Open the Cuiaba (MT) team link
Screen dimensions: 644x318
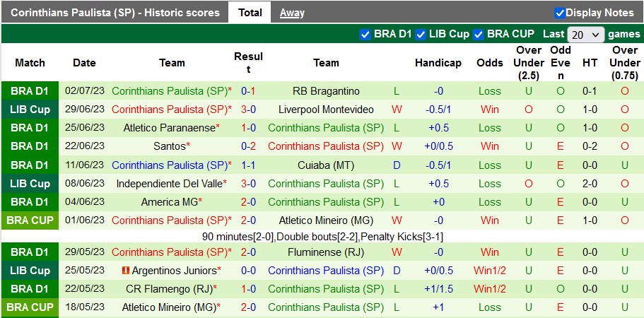(x=326, y=165)
